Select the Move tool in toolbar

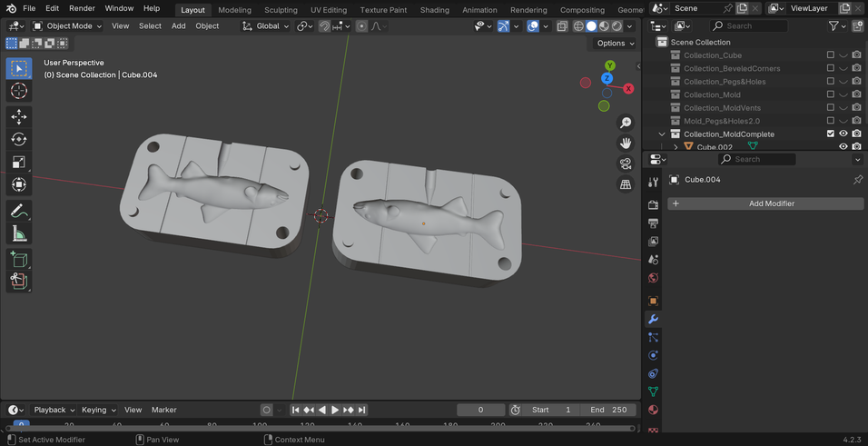pos(18,116)
